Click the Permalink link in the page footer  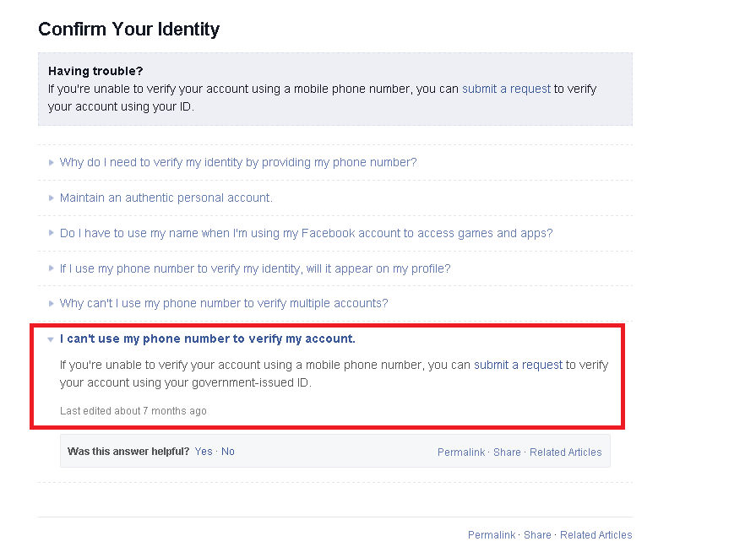(492, 535)
